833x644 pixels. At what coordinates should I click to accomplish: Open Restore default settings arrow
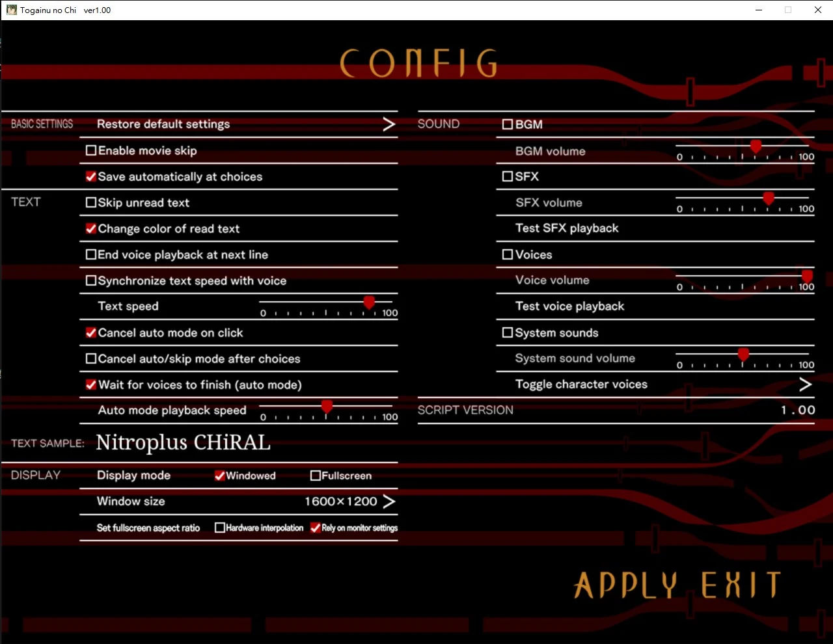point(389,124)
